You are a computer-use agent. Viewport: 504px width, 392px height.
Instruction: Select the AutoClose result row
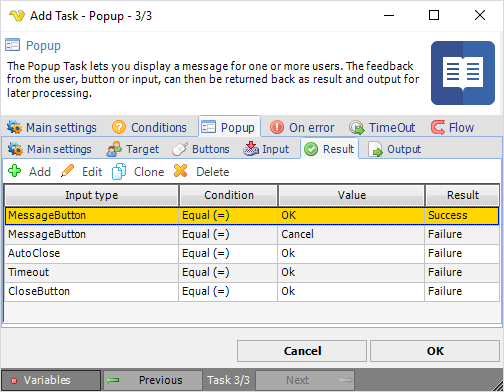coord(252,253)
